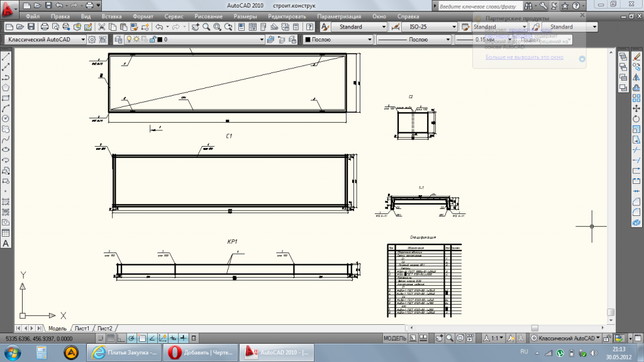Expand the undo history dropdown arrow

pos(167,26)
